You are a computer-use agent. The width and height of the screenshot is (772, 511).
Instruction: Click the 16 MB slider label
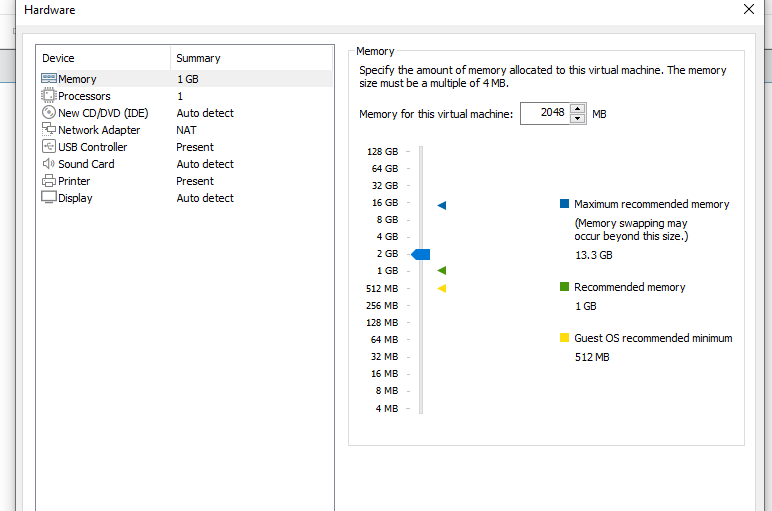point(384,374)
